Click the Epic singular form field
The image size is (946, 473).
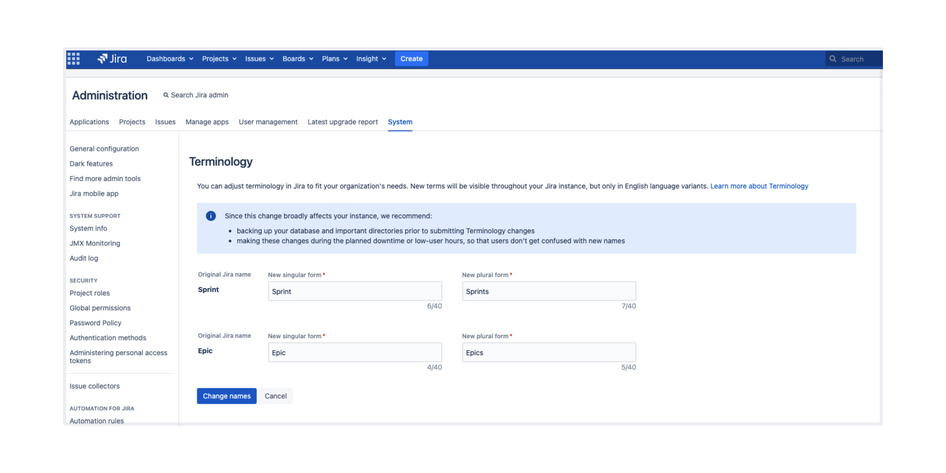[x=355, y=352]
